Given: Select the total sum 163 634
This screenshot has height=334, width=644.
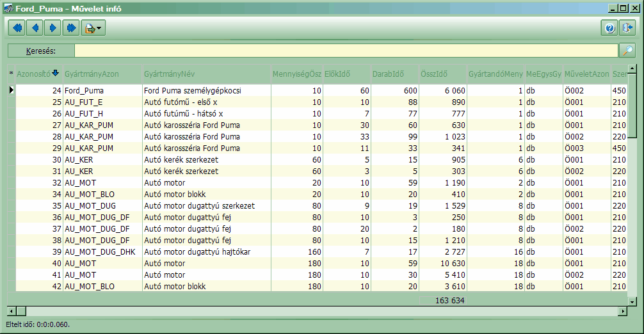Looking at the screenshot, I should click(443, 300).
